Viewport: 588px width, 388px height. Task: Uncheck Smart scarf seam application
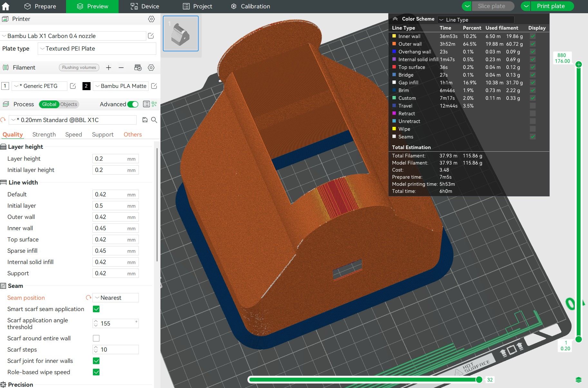pyautogui.click(x=96, y=309)
